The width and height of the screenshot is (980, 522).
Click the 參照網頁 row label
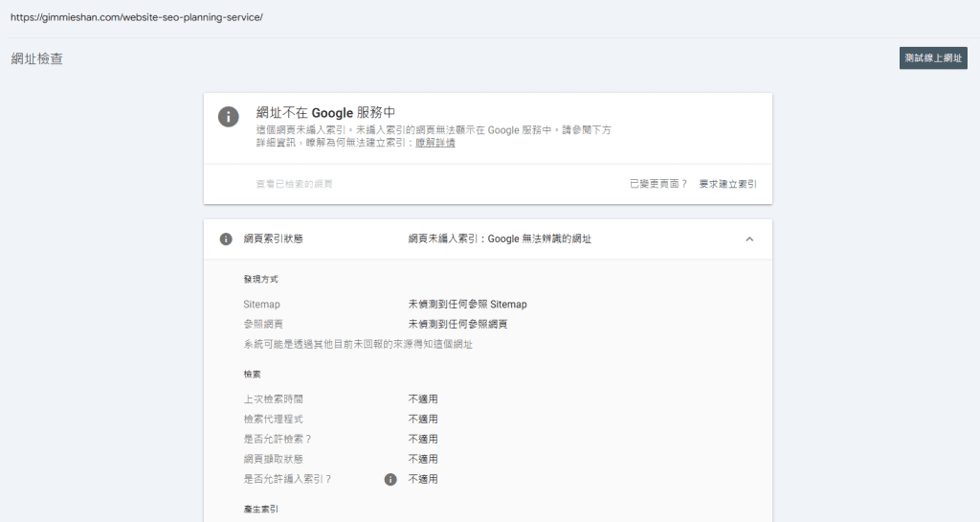point(263,324)
